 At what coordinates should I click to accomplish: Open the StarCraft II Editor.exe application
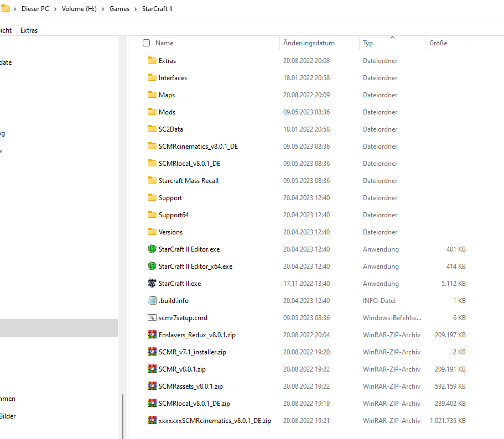(189, 249)
